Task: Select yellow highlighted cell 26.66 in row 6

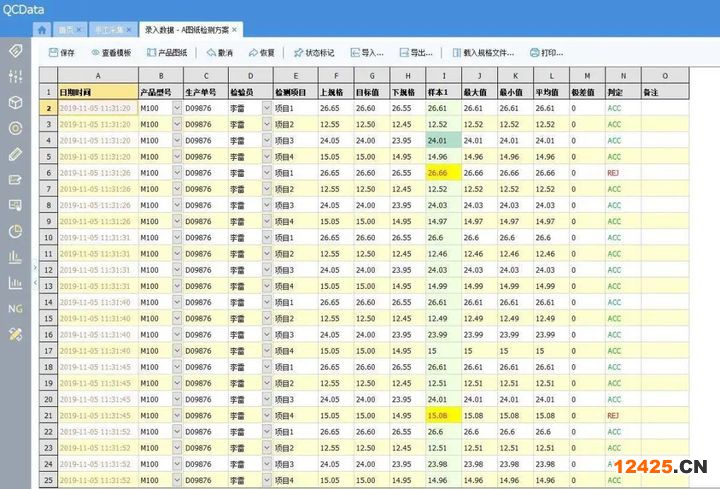Action: (x=444, y=173)
